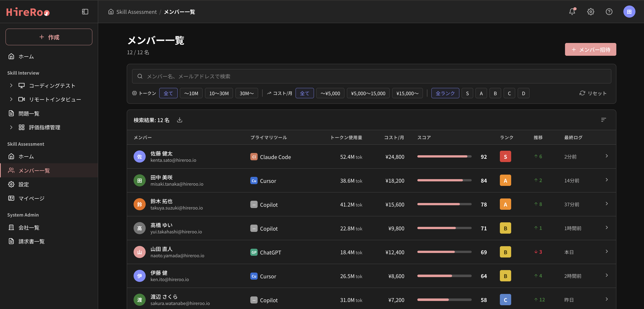Select cost filter ¥5,000〜15,000

click(x=368, y=93)
